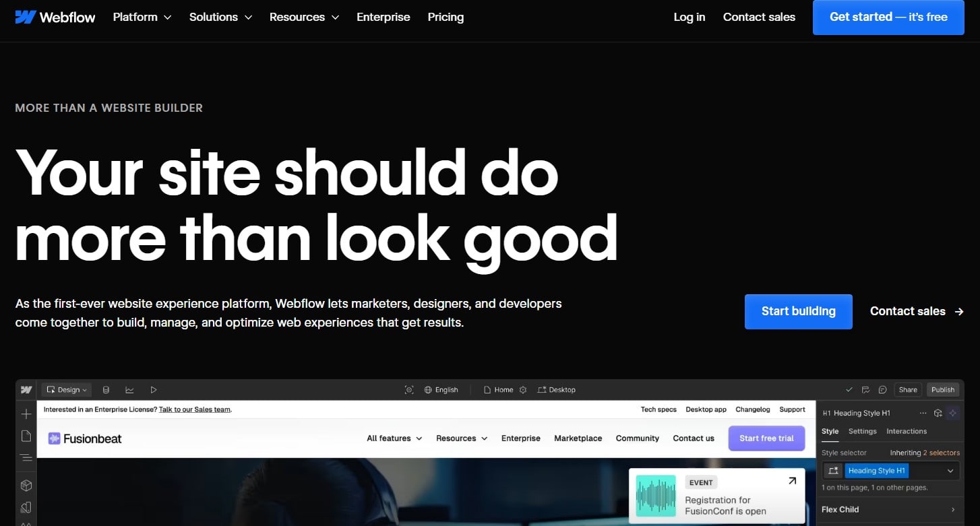This screenshot has width=980, height=526.
Task: Click the Registration for FusionConf is open text
Action: click(725, 506)
